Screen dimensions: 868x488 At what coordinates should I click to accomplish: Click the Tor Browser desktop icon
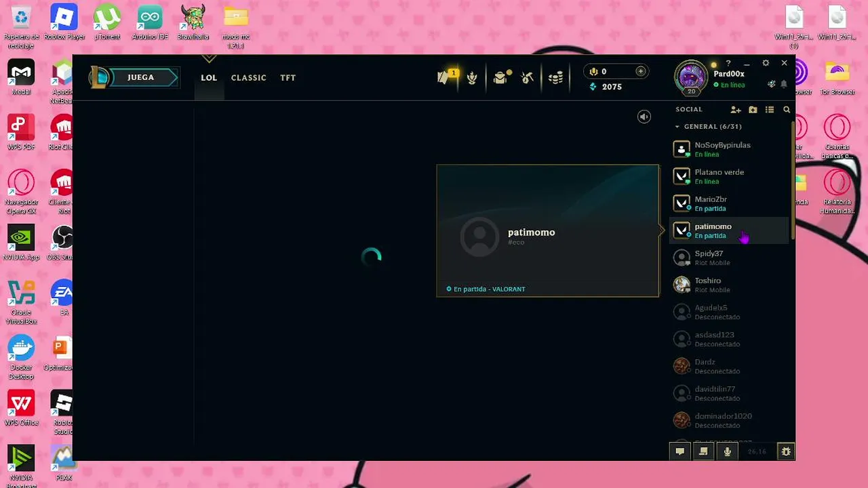837,77
